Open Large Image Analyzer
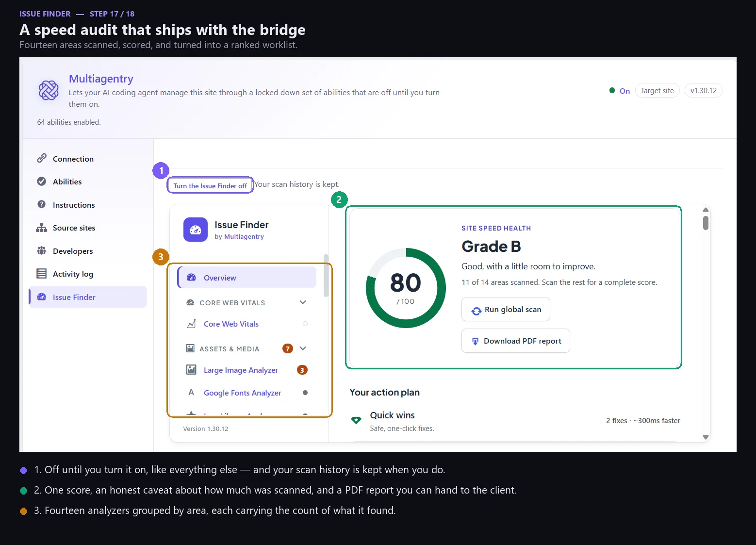The image size is (756, 545). click(241, 370)
